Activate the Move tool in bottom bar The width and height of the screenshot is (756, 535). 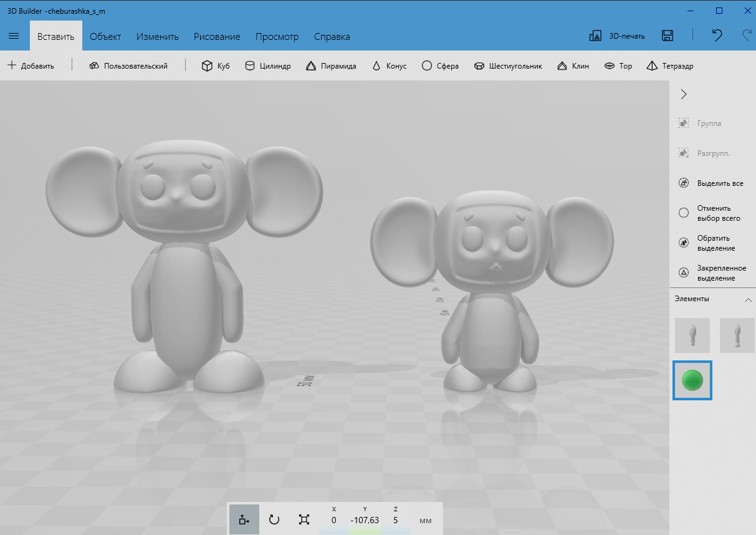[x=244, y=520]
